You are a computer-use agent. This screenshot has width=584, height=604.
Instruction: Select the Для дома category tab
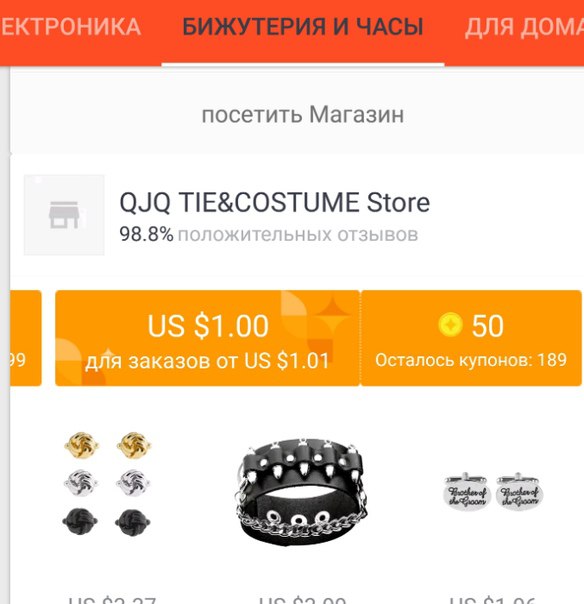pyautogui.click(x=524, y=27)
